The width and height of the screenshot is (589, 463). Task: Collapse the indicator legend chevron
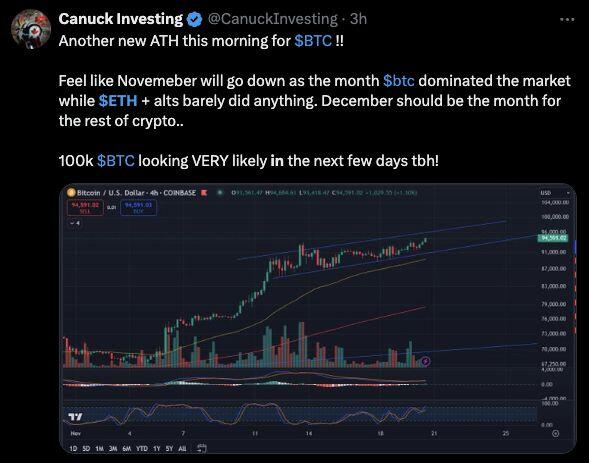pos(75,223)
